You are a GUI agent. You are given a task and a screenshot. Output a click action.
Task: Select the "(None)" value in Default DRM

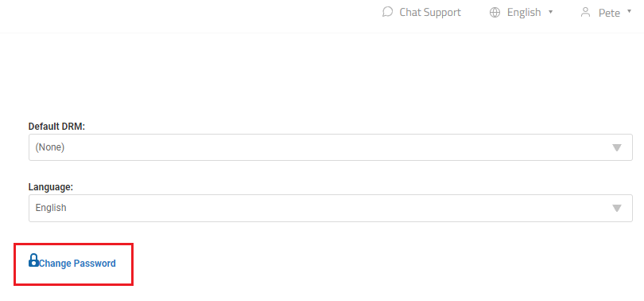tap(50, 147)
